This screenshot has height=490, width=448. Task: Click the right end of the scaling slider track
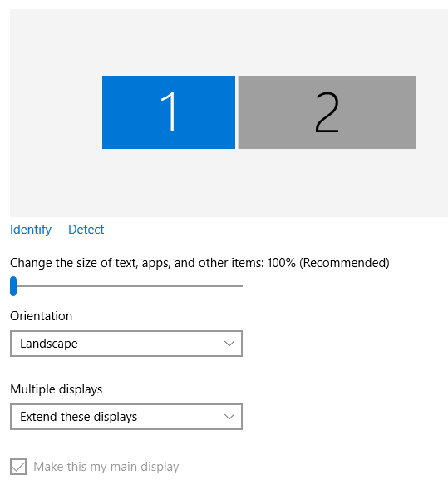pos(240,286)
